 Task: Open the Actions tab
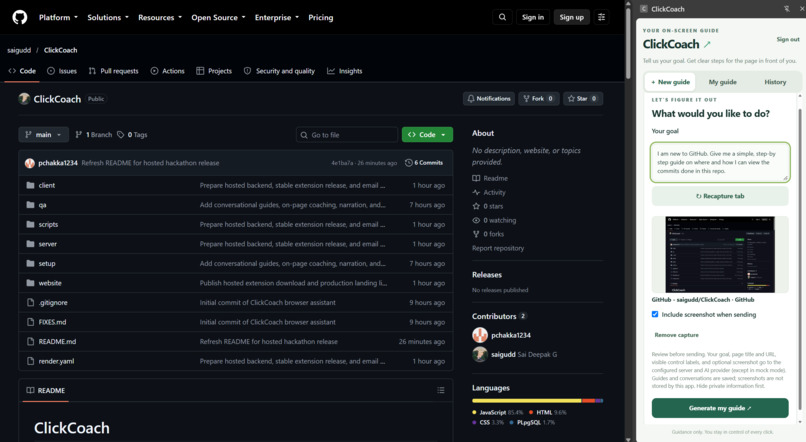pyautogui.click(x=168, y=71)
